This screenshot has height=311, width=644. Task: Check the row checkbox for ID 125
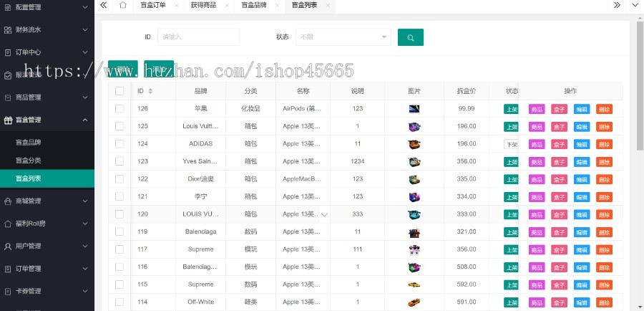pyautogui.click(x=119, y=126)
